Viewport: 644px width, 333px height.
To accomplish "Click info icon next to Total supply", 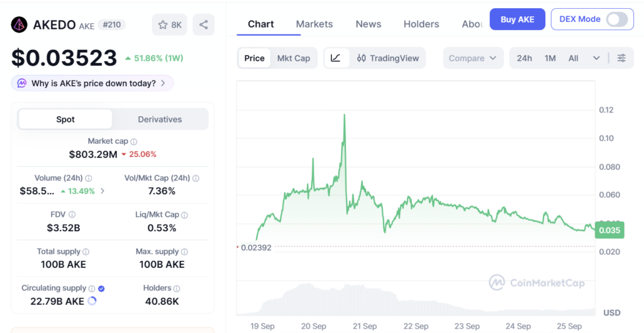I will tap(86, 252).
